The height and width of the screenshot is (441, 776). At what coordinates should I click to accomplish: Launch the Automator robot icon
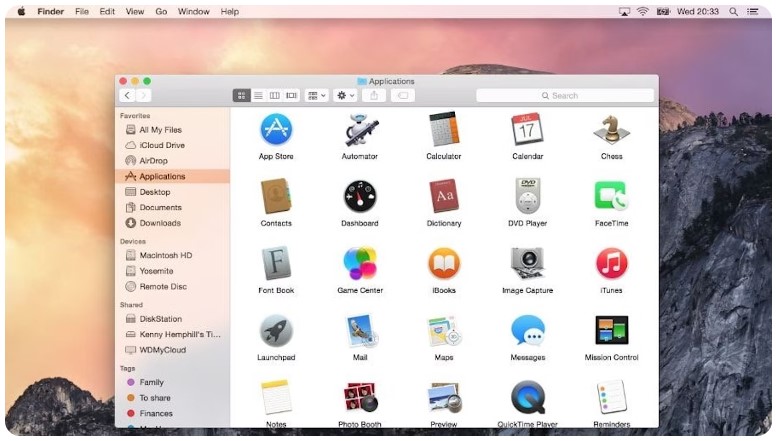pyautogui.click(x=360, y=129)
